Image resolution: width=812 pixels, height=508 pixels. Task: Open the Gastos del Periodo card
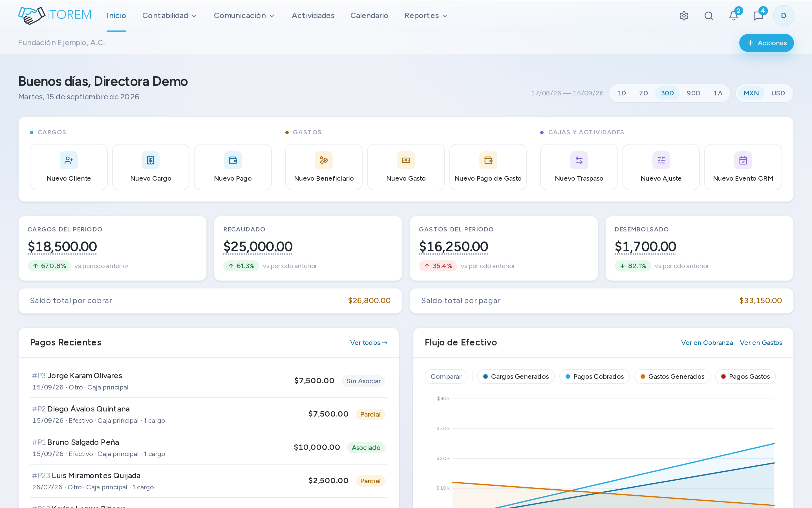tap(504, 248)
